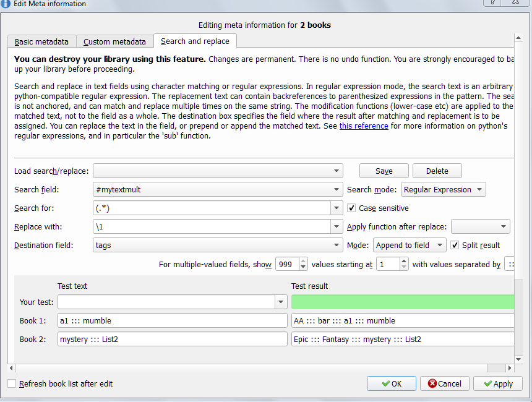Viewport: 532px width, 402px height.
Task: Open the Custom metadata tab
Action: point(114,41)
